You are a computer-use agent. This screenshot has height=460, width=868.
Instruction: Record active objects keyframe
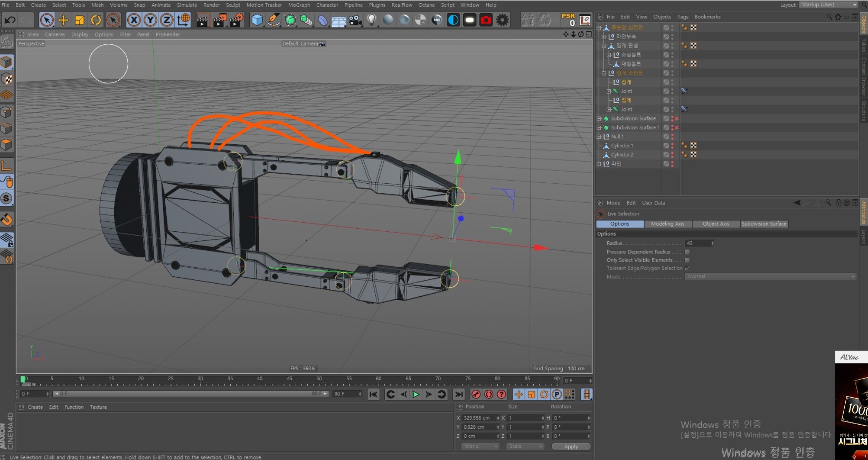(x=476, y=395)
